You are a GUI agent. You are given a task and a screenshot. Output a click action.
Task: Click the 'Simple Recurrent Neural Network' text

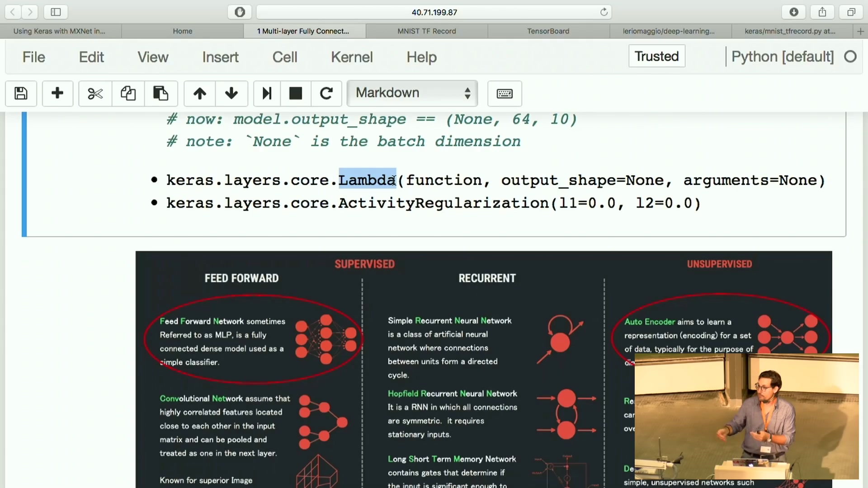point(449,320)
